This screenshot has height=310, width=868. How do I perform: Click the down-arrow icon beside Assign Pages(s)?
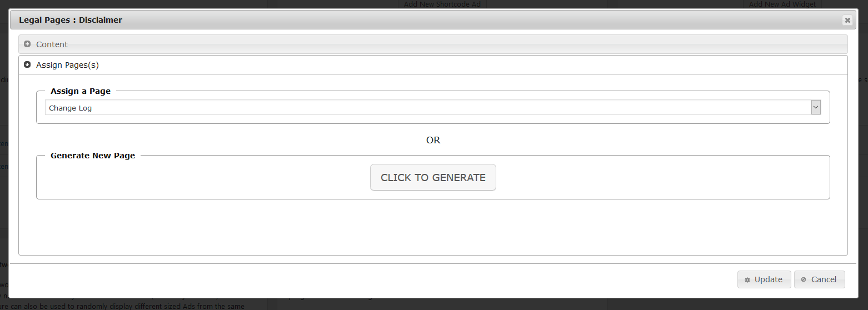(x=27, y=64)
